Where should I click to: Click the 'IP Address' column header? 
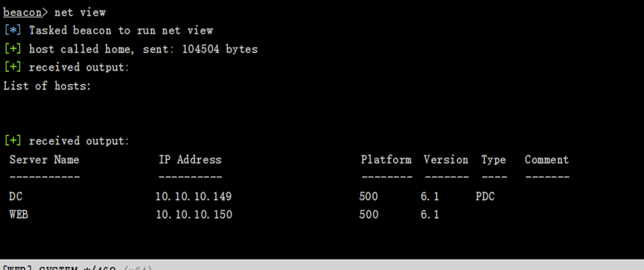tap(190, 160)
